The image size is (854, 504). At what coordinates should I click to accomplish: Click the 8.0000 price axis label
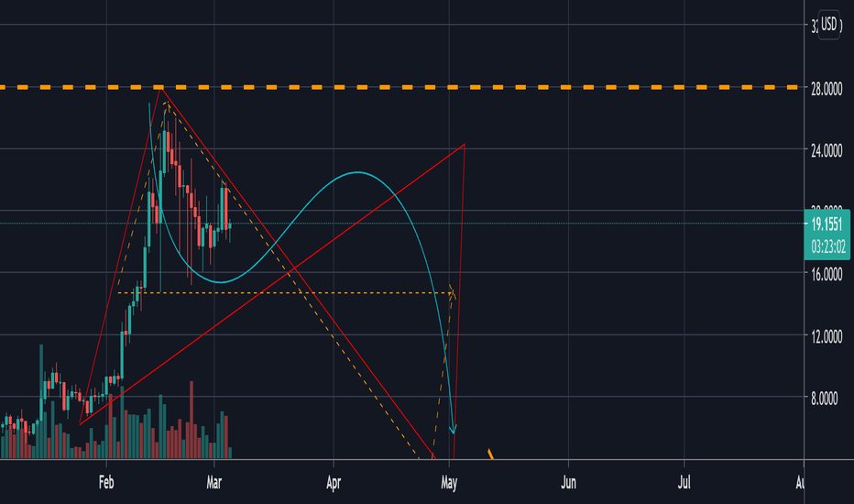pos(824,399)
